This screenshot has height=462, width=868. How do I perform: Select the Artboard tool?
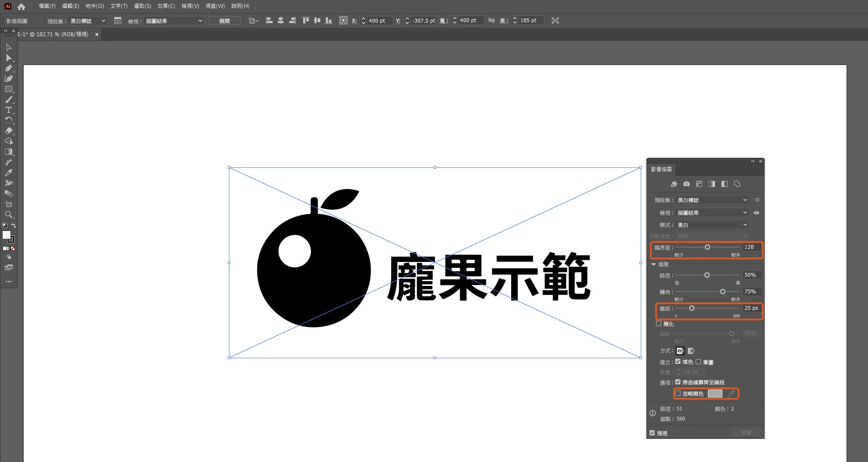[x=9, y=204]
